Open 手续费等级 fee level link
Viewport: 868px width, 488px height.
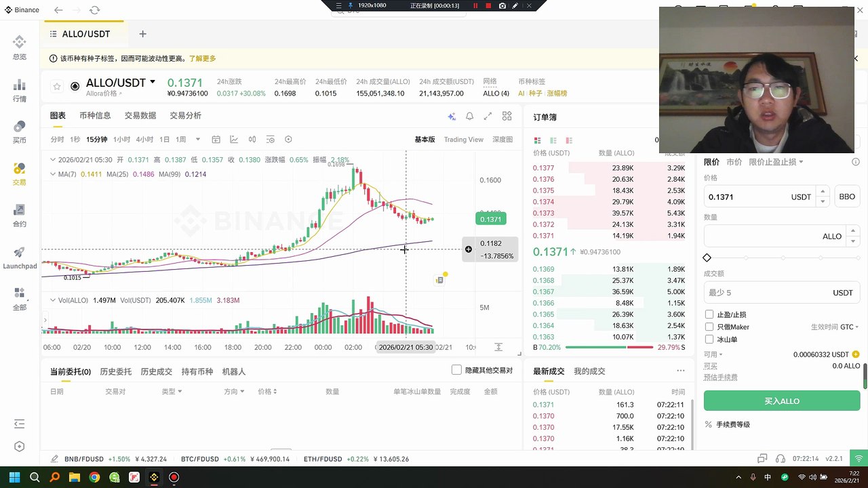pos(733,424)
